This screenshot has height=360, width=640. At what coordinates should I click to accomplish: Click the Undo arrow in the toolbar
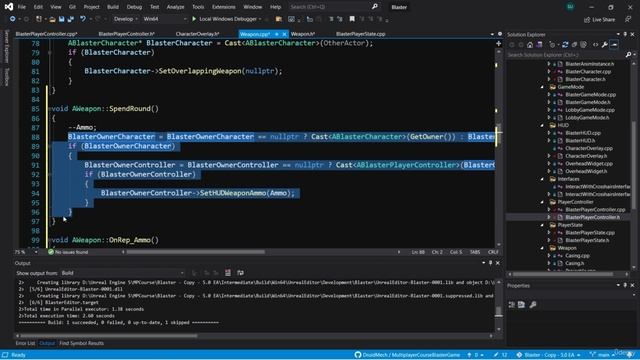[83, 19]
